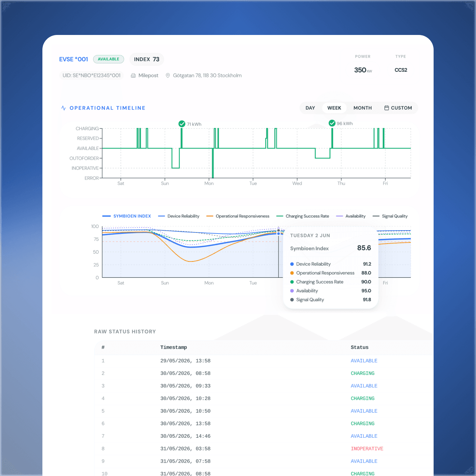Screen dimensions: 476x476
Task: Toggle the Signal Quality legend series
Action: pyautogui.click(x=390, y=216)
